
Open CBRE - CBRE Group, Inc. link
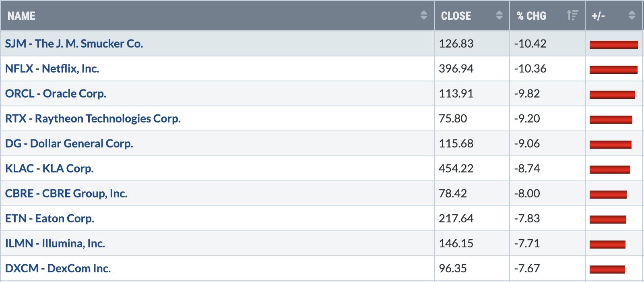click(x=66, y=193)
